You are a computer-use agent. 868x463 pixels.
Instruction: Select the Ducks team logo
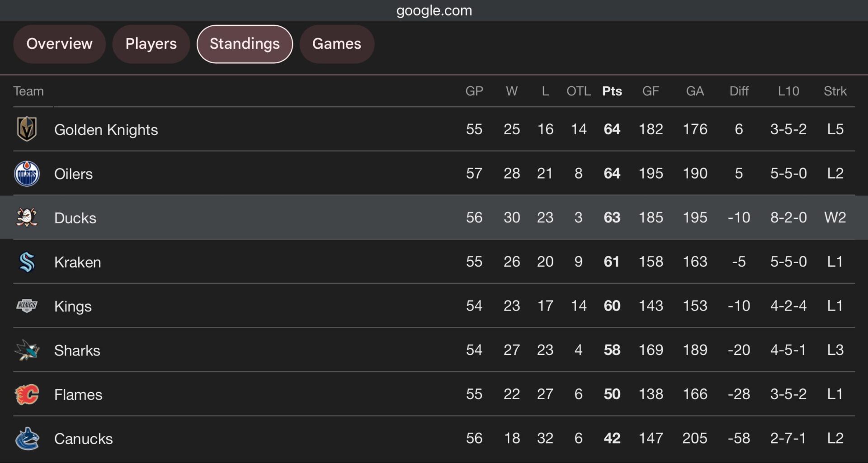click(x=27, y=217)
